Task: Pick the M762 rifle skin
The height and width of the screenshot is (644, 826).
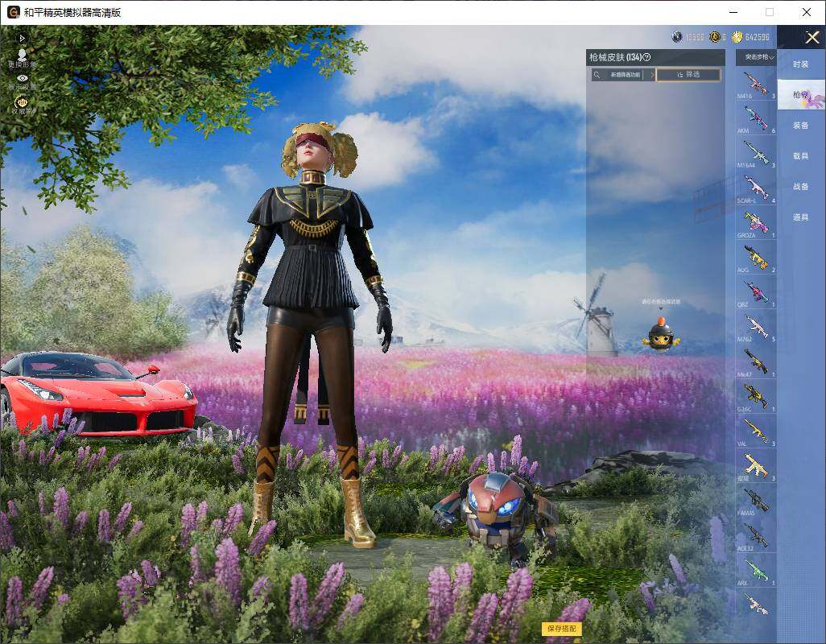Action: [x=756, y=328]
